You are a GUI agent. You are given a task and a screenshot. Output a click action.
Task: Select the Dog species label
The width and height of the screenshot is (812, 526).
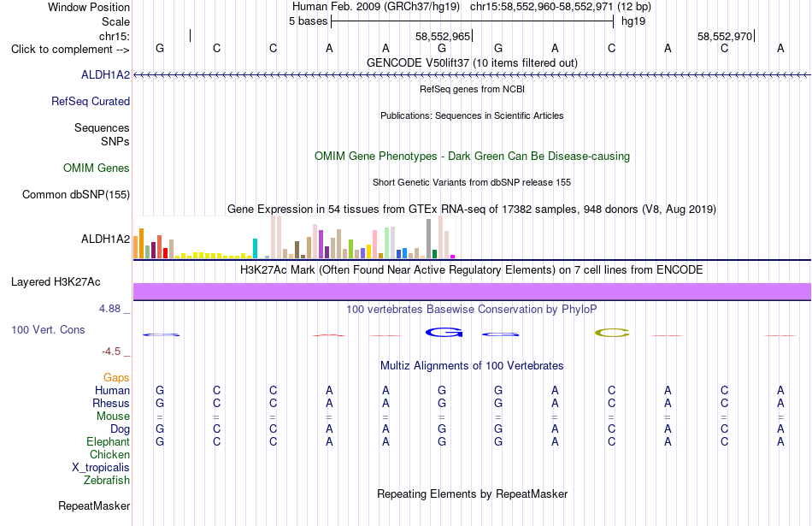coord(120,429)
